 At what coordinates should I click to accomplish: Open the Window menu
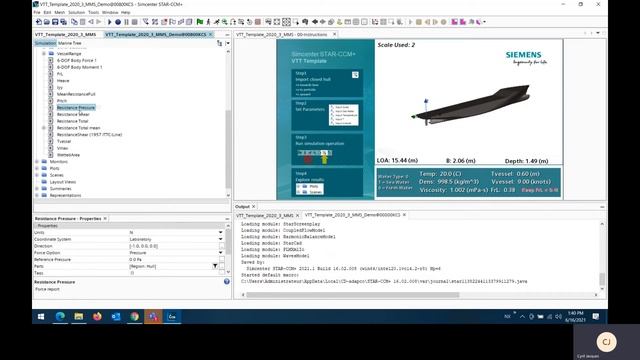(x=110, y=12)
